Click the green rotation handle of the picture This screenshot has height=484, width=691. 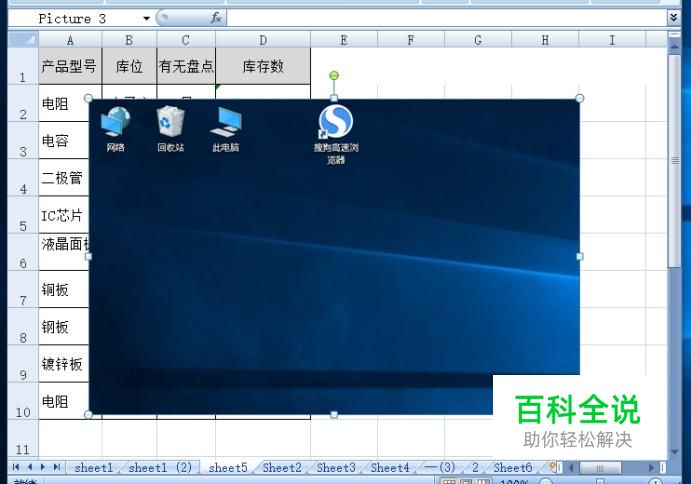click(334, 76)
